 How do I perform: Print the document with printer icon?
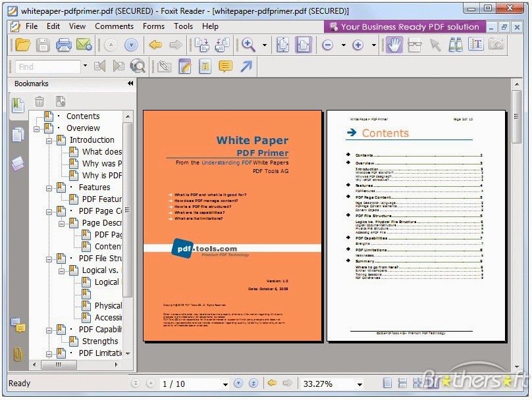point(63,44)
